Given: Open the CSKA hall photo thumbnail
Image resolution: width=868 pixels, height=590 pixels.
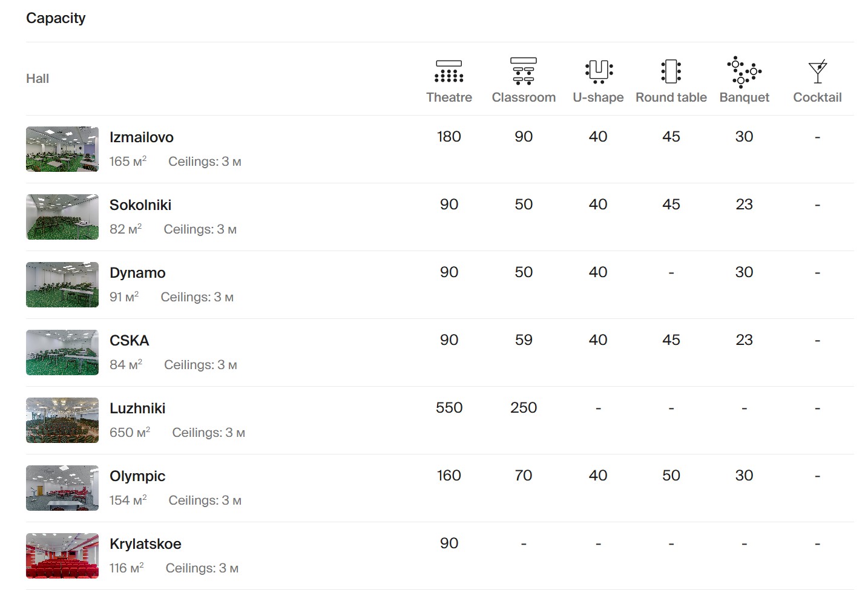Looking at the screenshot, I should click(62, 352).
